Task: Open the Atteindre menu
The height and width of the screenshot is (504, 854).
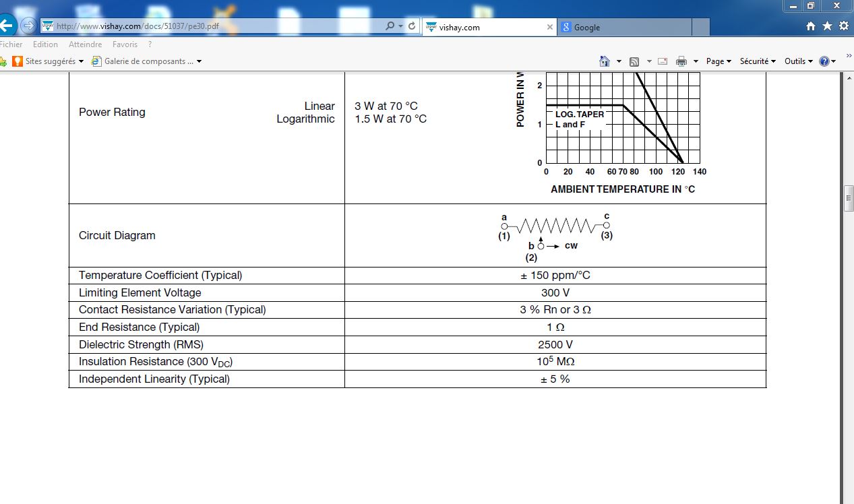Action: (86, 44)
